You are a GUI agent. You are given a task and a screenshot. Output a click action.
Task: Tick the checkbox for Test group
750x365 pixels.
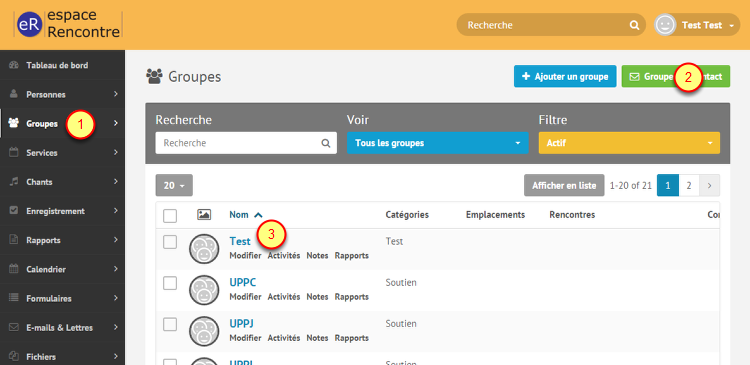tap(170, 242)
